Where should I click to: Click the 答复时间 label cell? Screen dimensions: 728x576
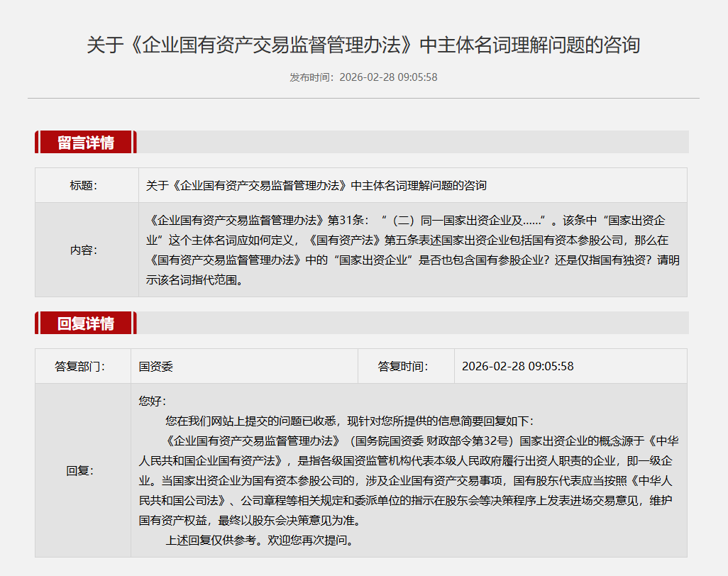pos(403,367)
